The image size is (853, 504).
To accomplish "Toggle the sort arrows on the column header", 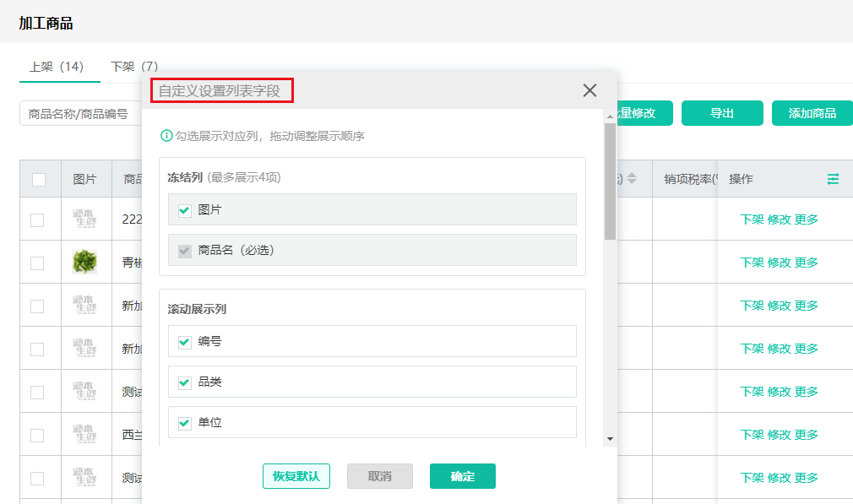I will [x=631, y=179].
